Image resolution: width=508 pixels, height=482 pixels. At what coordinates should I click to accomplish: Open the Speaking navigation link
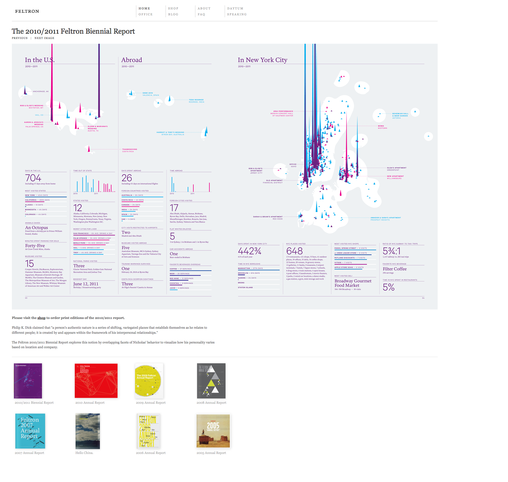point(237,14)
